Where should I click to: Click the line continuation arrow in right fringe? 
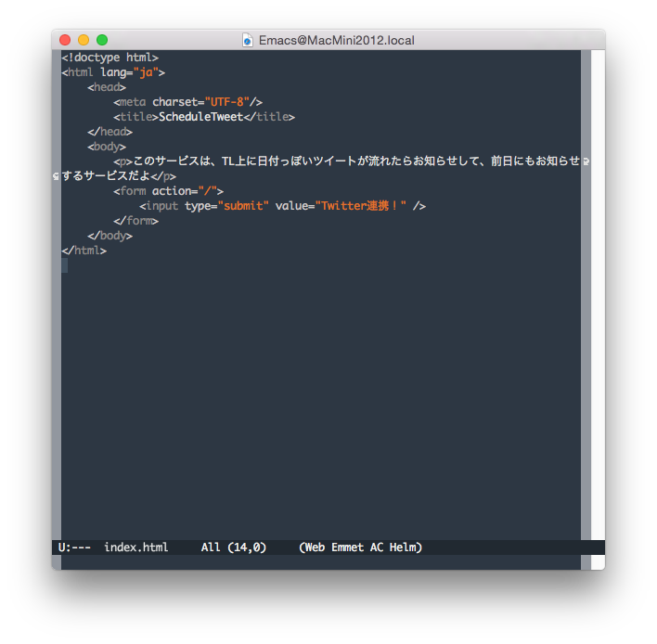coord(586,161)
